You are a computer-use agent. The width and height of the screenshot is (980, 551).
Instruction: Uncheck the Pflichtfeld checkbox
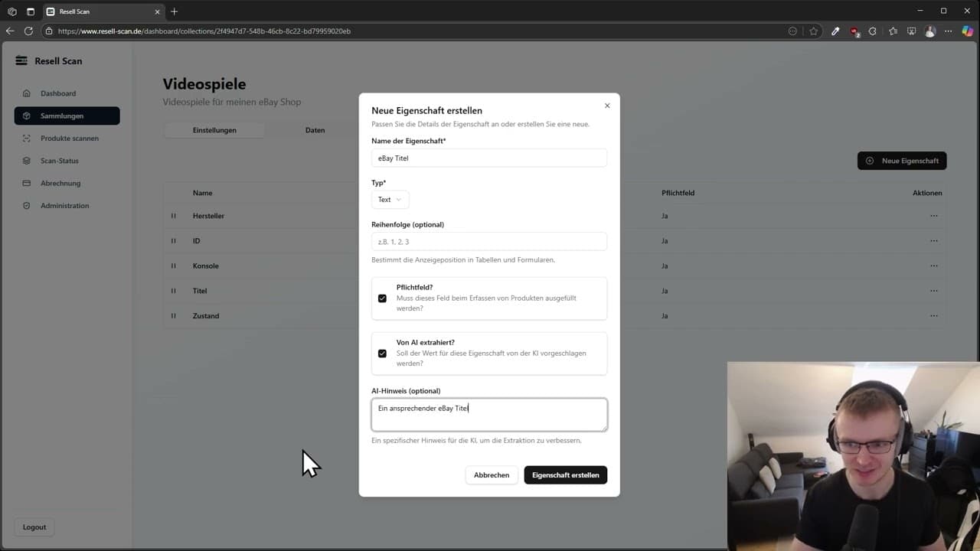[383, 298]
